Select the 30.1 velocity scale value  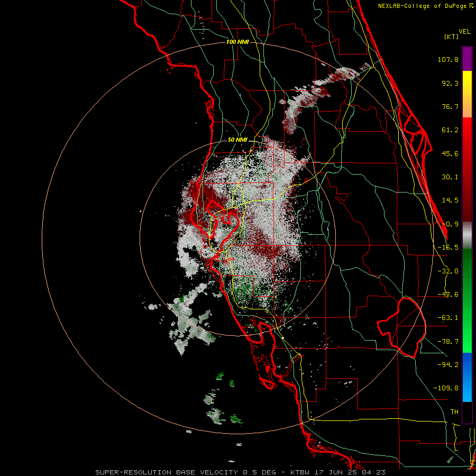(x=450, y=177)
